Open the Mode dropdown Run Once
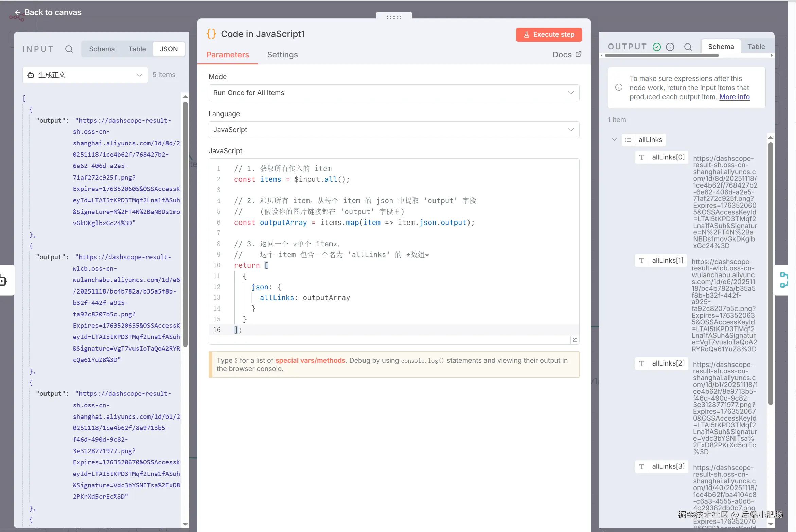This screenshot has width=796, height=532. [x=393, y=93]
